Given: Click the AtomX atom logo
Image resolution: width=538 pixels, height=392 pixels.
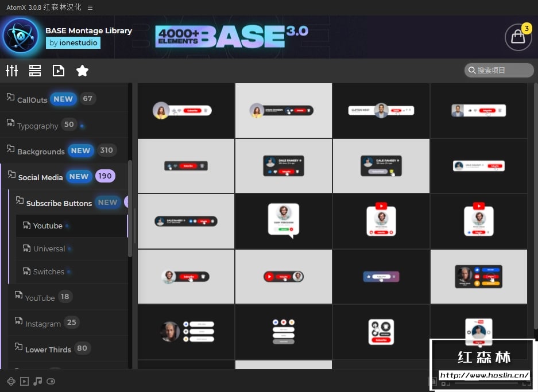Looking at the screenshot, I should point(21,36).
